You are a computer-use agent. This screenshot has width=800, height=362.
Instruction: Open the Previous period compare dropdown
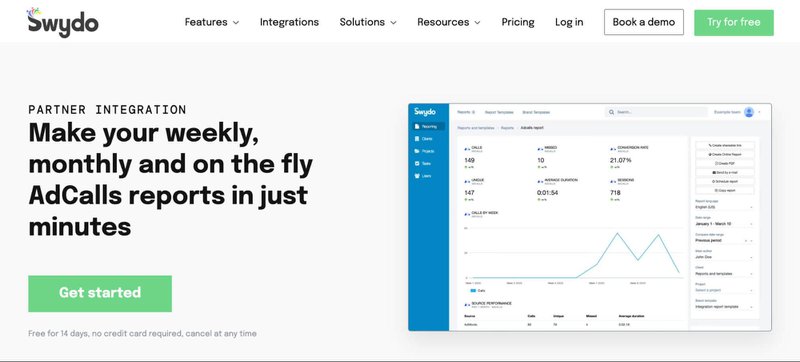pyautogui.click(x=724, y=240)
